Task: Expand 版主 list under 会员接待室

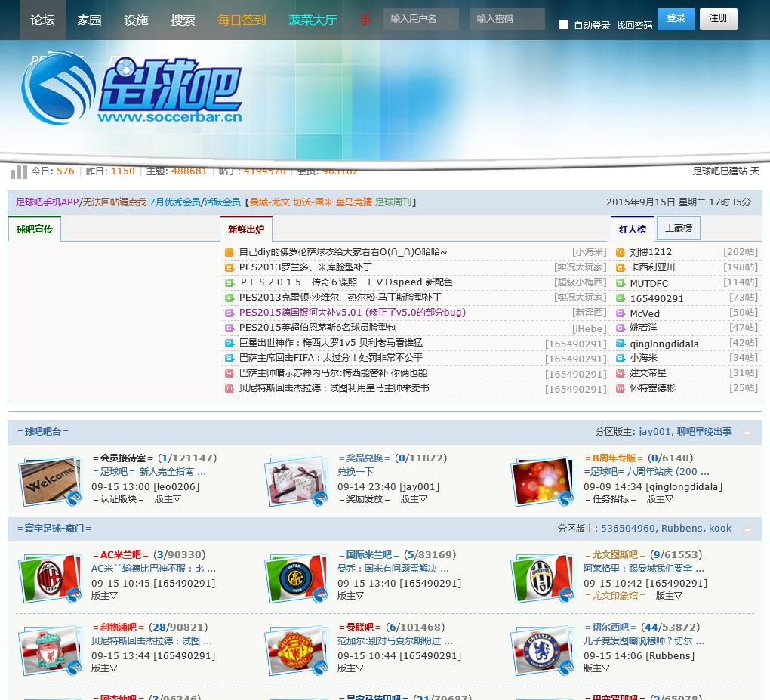Action: click(168, 499)
